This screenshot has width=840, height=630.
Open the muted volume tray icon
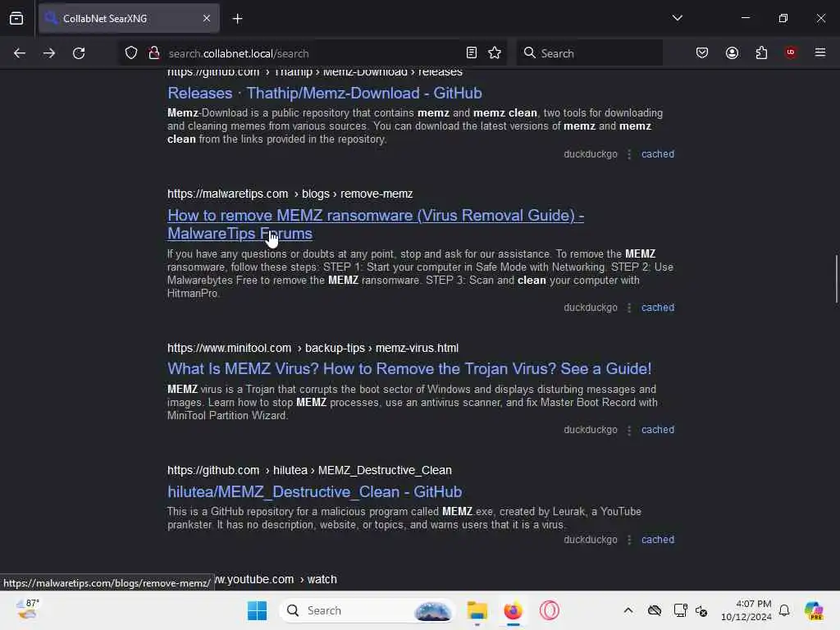[701, 610]
